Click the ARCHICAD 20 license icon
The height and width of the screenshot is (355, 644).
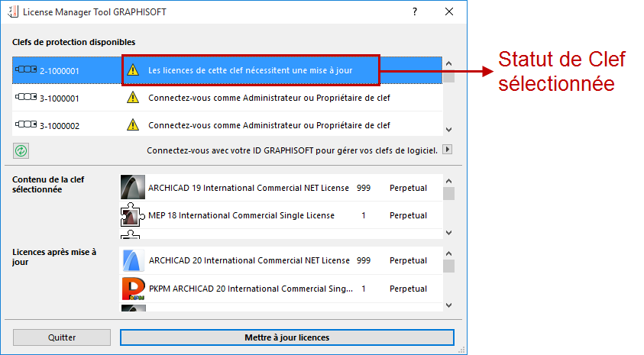click(x=133, y=261)
